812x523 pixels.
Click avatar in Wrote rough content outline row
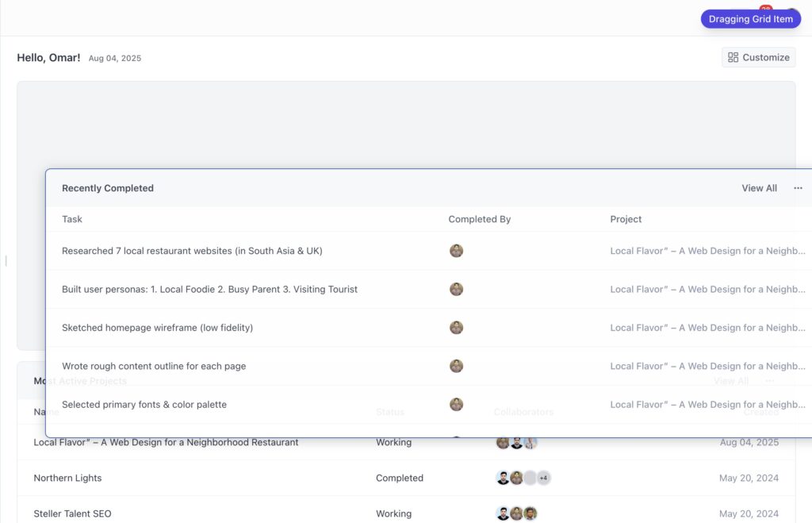point(456,366)
